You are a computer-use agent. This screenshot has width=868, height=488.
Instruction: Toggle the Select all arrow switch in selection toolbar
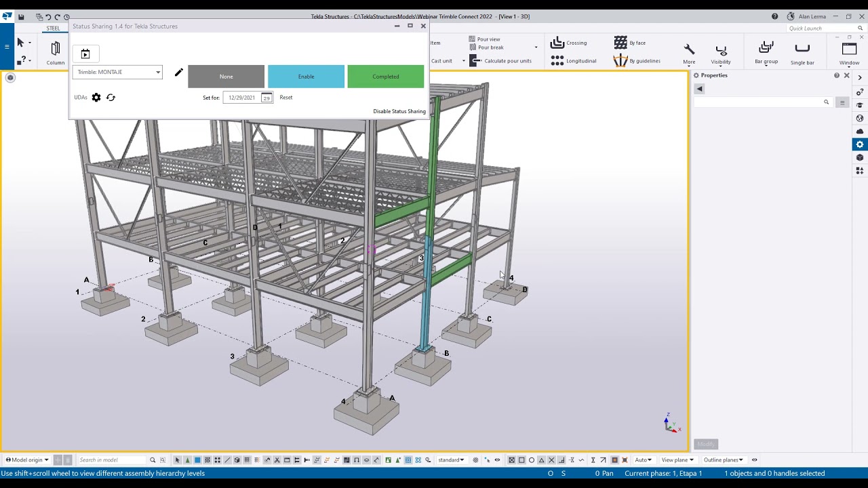(178, 460)
